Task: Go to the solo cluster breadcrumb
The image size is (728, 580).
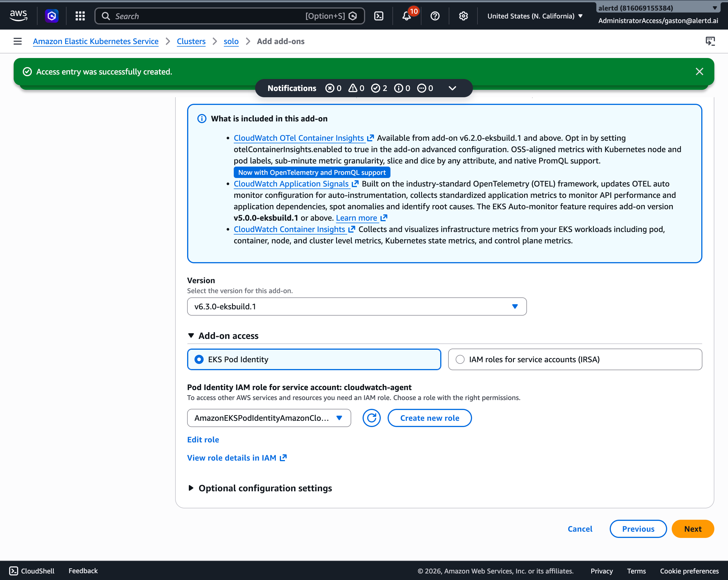Action: (x=231, y=41)
